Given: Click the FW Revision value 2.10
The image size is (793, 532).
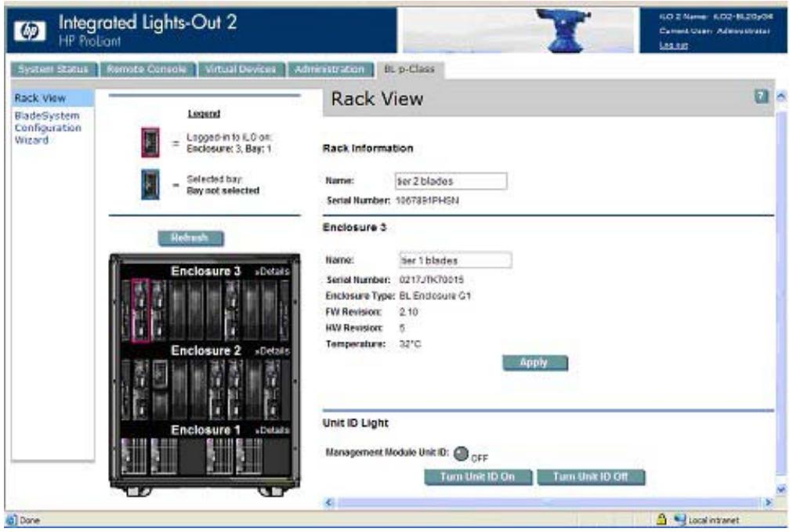Looking at the screenshot, I should click(x=408, y=312).
